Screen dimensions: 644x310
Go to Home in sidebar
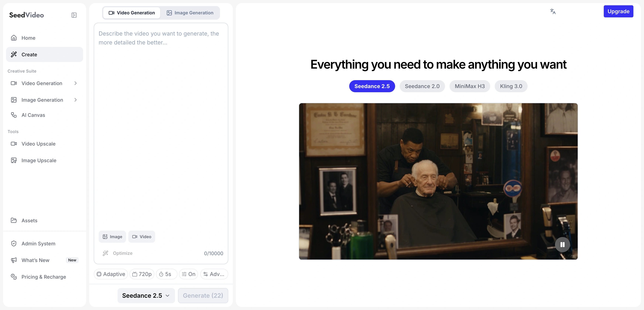coord(44,38)
